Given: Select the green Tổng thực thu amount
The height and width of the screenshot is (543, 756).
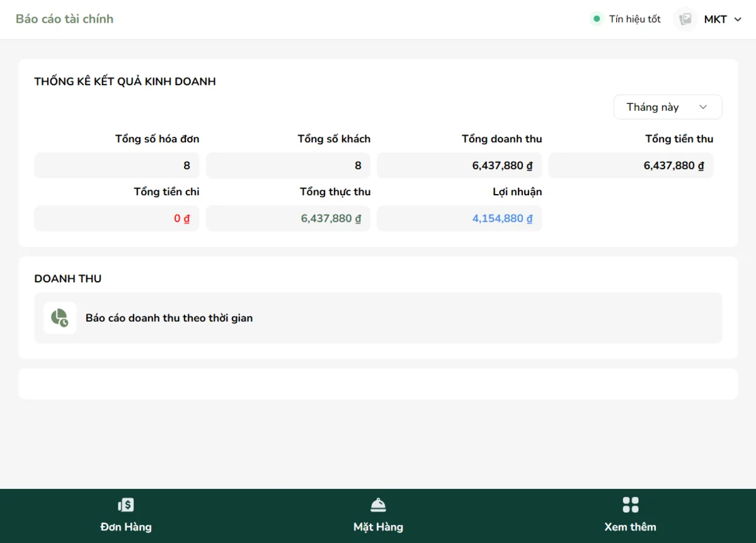Looking at the screenshot, I should pyautogui.click(x=331, y=219).
